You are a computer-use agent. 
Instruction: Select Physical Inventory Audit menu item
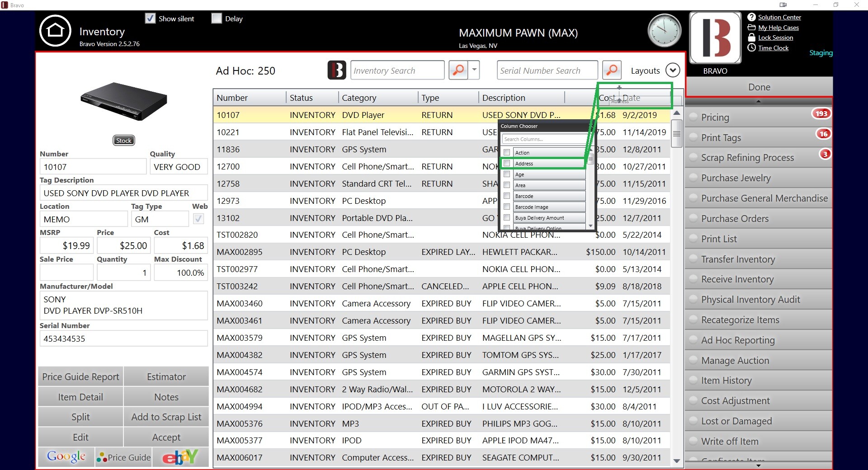[x=759, y=300]
